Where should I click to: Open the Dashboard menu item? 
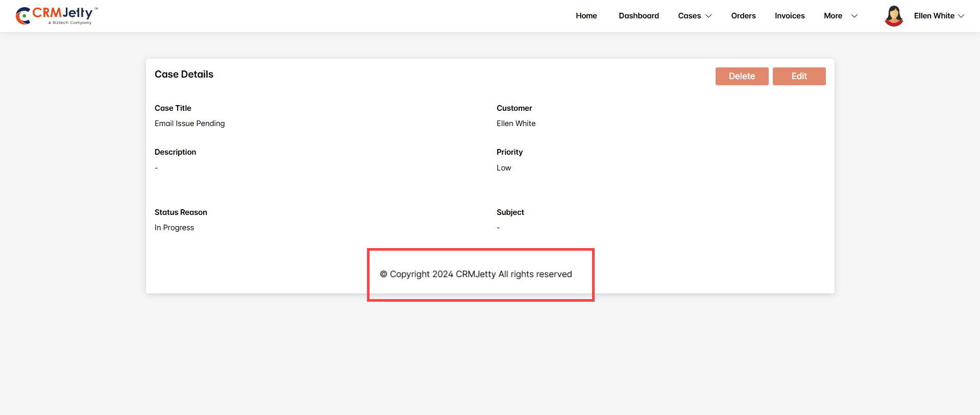[x=639, y=16]
